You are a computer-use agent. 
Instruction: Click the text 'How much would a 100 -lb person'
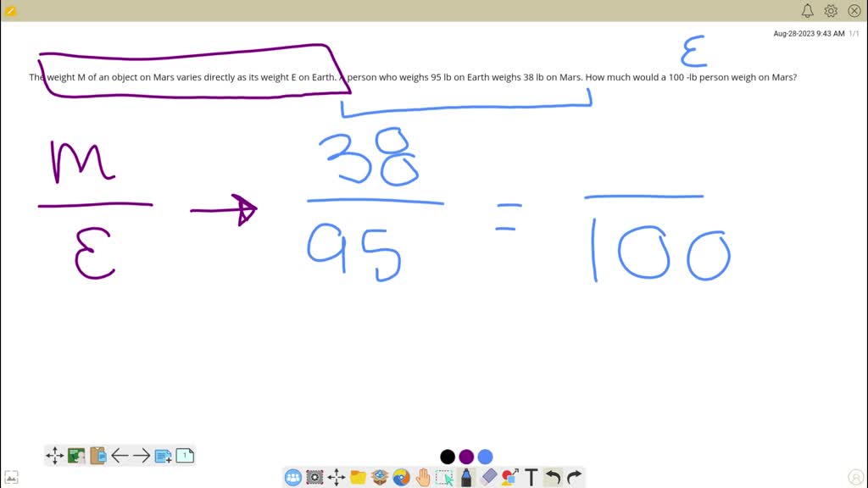(657, 77)
